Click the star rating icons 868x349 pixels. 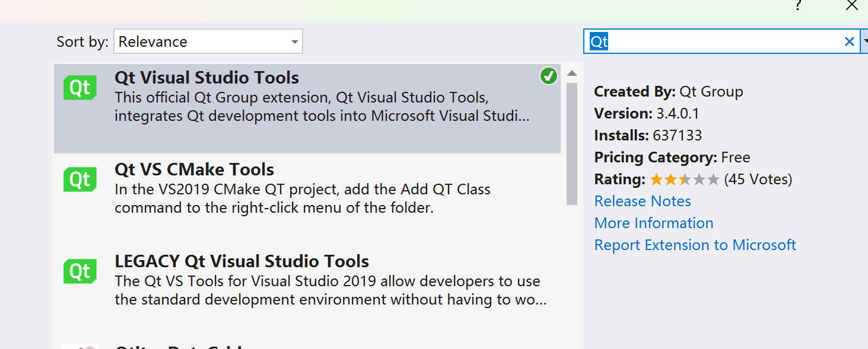(685, 180)
